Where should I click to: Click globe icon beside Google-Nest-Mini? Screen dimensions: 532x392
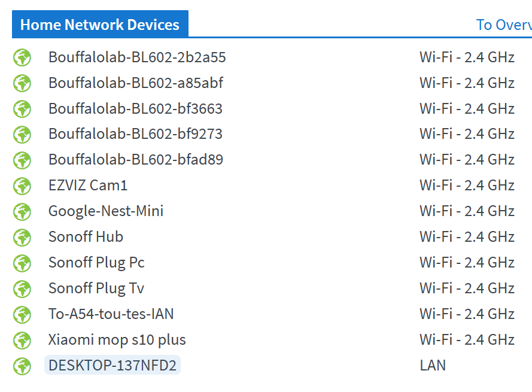pyautogui.click(x=22, y=212)
